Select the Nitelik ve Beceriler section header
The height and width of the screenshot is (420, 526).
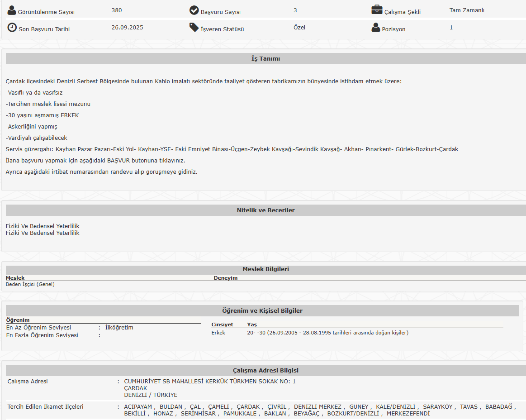click(265, 210)
